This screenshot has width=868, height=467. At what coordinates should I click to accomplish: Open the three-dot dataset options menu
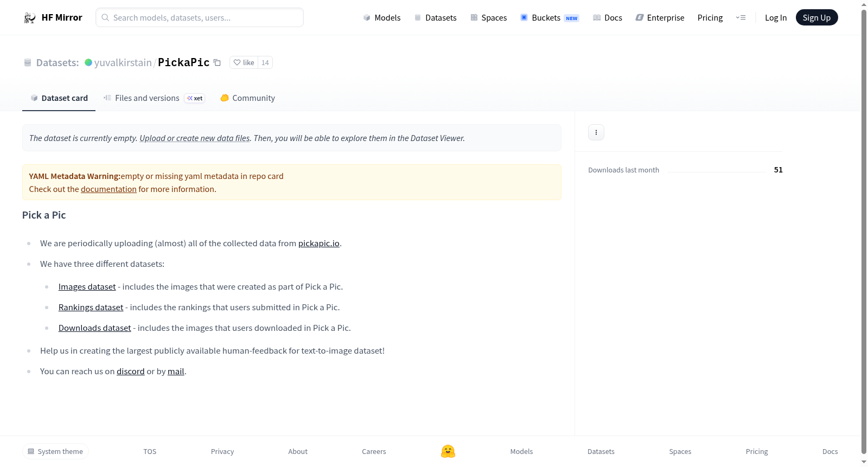596,132
